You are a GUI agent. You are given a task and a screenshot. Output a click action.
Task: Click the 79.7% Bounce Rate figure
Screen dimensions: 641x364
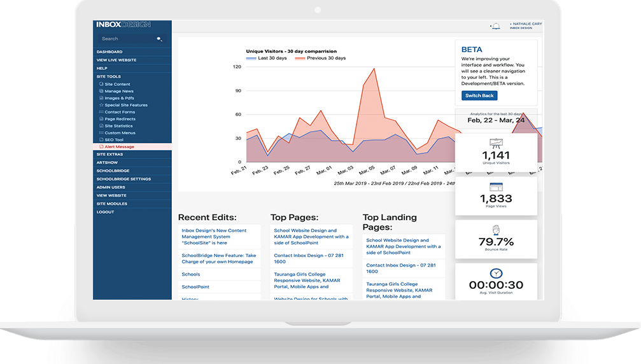coord(496,242)
